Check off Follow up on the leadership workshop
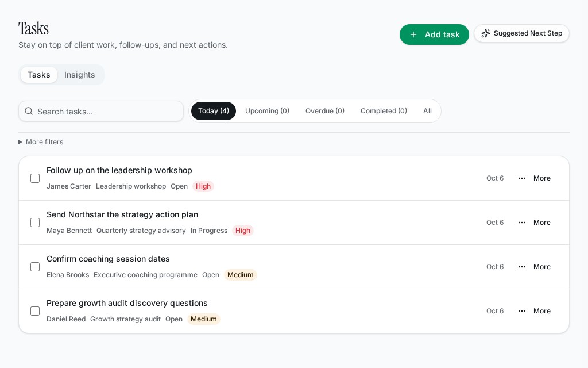588x368 pixels. pos(35,178)
